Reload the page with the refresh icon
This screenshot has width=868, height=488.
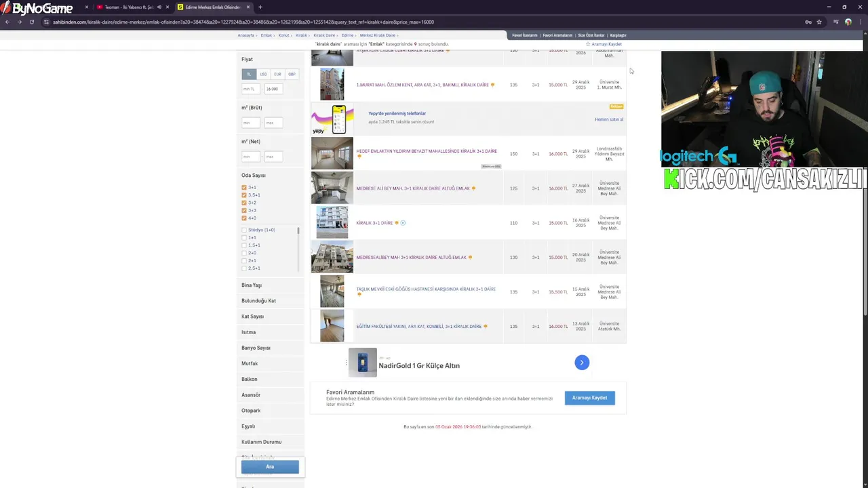click(31, 22)
